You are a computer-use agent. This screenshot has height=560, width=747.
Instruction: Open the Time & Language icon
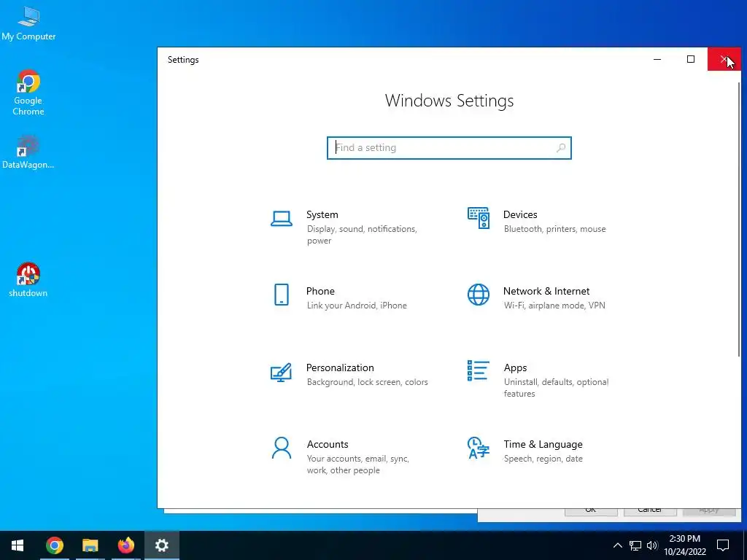479,448
